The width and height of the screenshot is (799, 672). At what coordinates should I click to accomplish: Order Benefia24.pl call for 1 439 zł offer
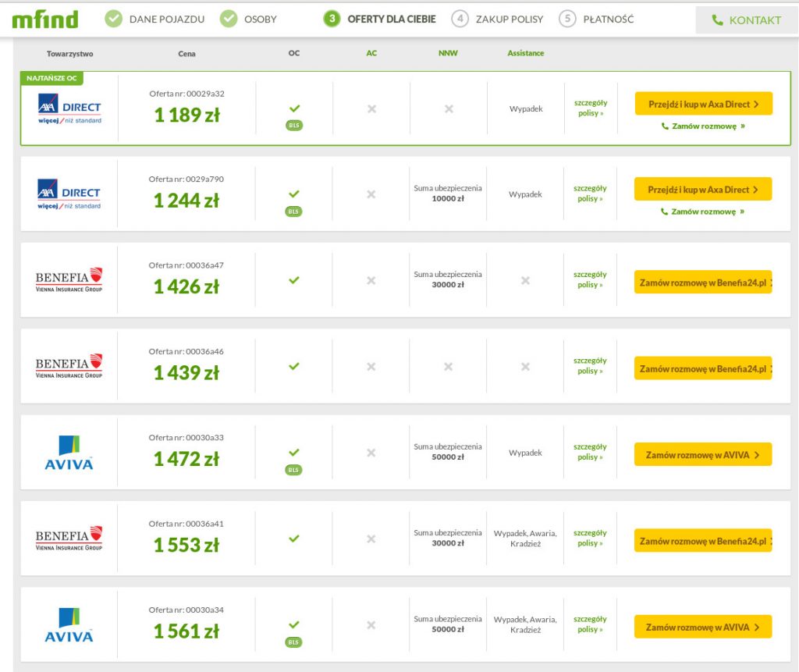(703, 368)
